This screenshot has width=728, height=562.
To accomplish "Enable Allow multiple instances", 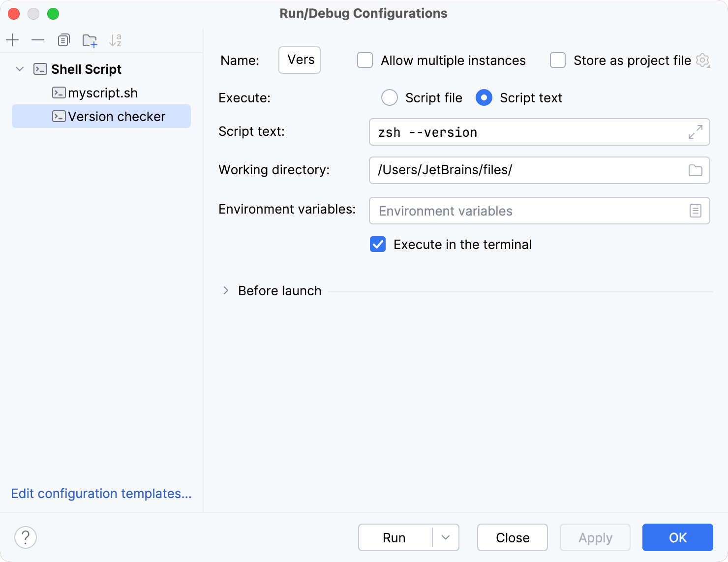I will click(364, 60).
